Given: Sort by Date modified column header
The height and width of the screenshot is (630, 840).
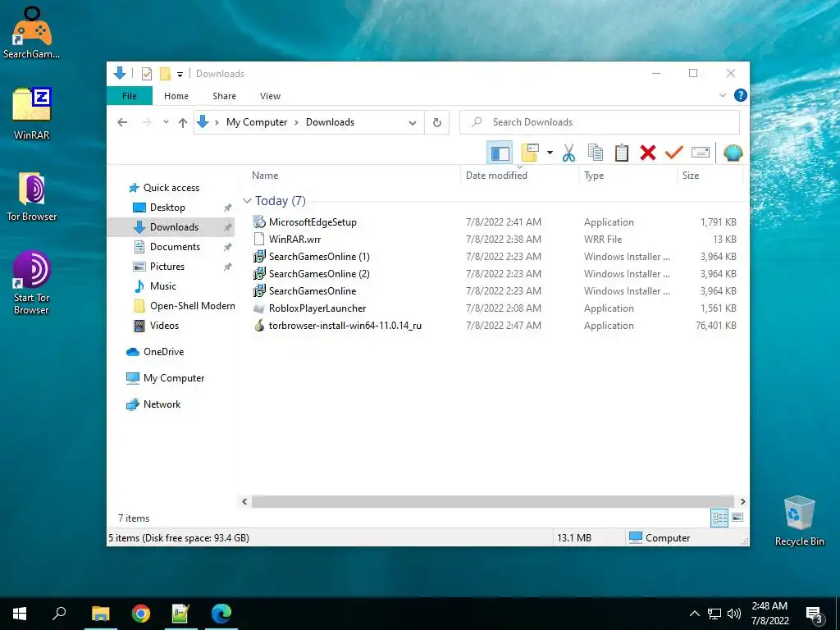Looking at the screenshot, I should coord(519,176).
